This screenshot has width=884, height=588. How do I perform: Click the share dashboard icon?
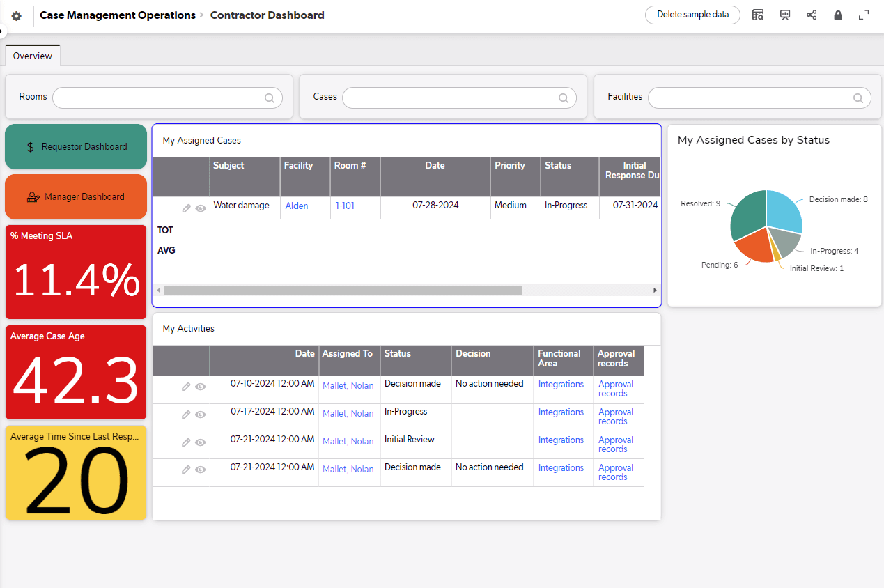tap(812, 15)
